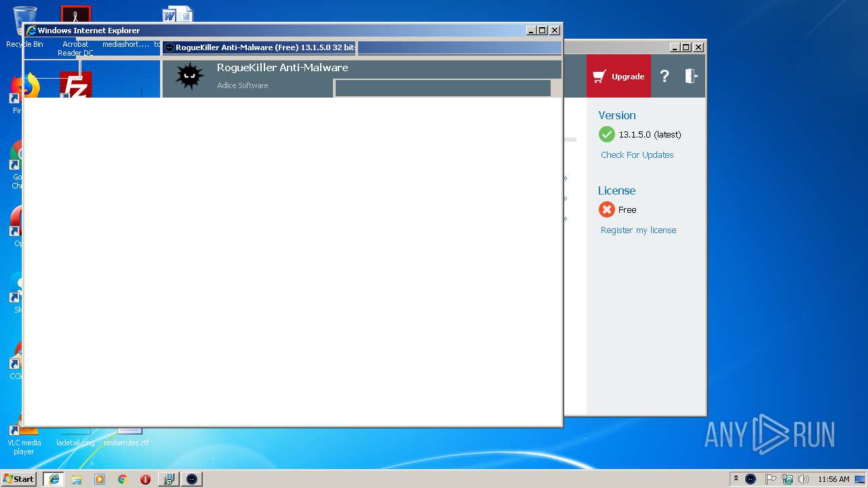Click the RogueKiller Anti-Malware header title

[x=282, y=68]
